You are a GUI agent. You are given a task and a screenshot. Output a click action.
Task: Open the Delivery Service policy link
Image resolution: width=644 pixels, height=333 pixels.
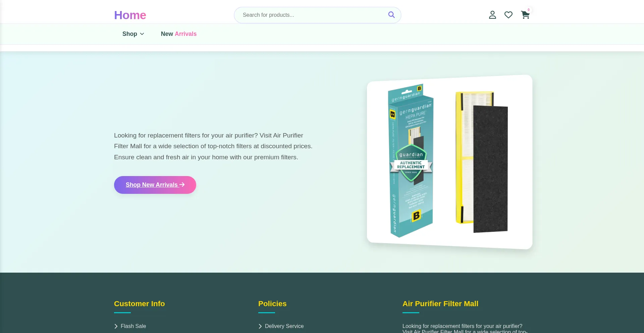point(284,326)
